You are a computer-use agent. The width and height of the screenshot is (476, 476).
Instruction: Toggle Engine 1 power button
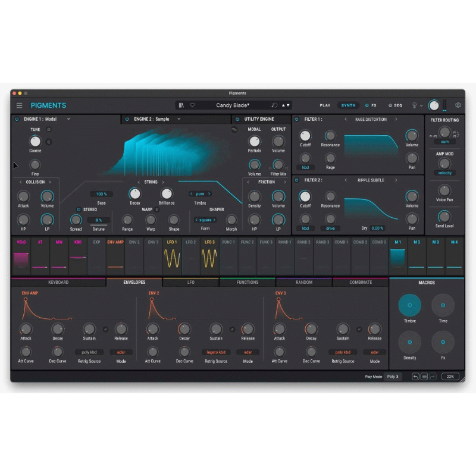pyautogui.click(x=16, y=119)
